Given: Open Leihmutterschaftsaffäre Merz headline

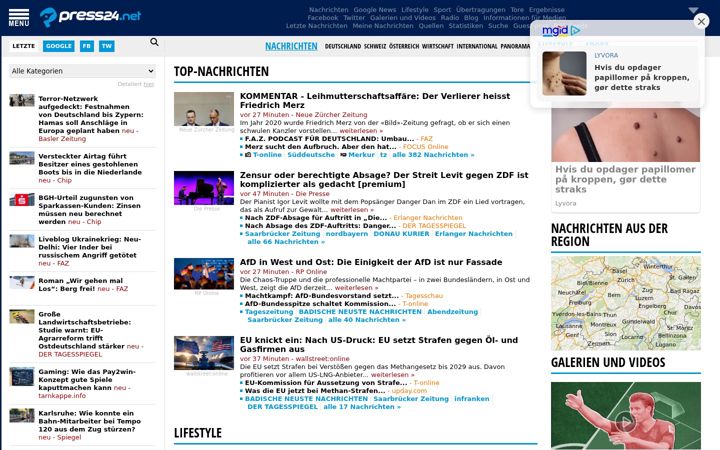Looking at the screenshot, I should [x=375, y=101].
